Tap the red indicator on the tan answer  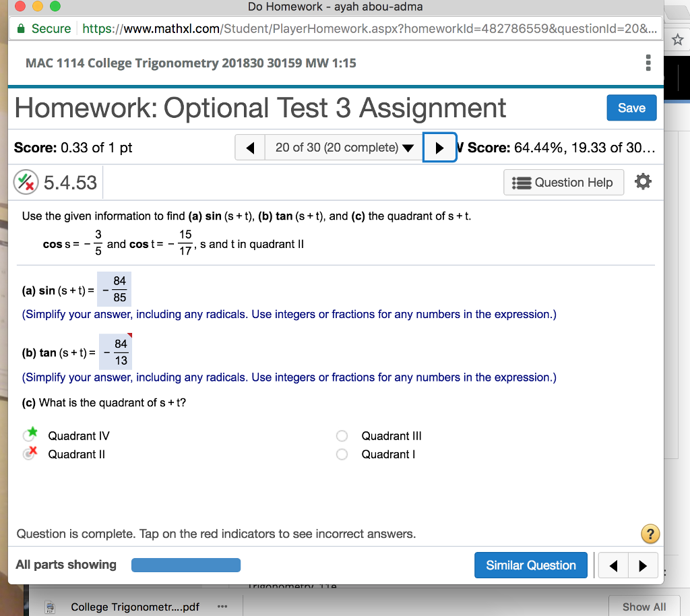coord(131,335)
